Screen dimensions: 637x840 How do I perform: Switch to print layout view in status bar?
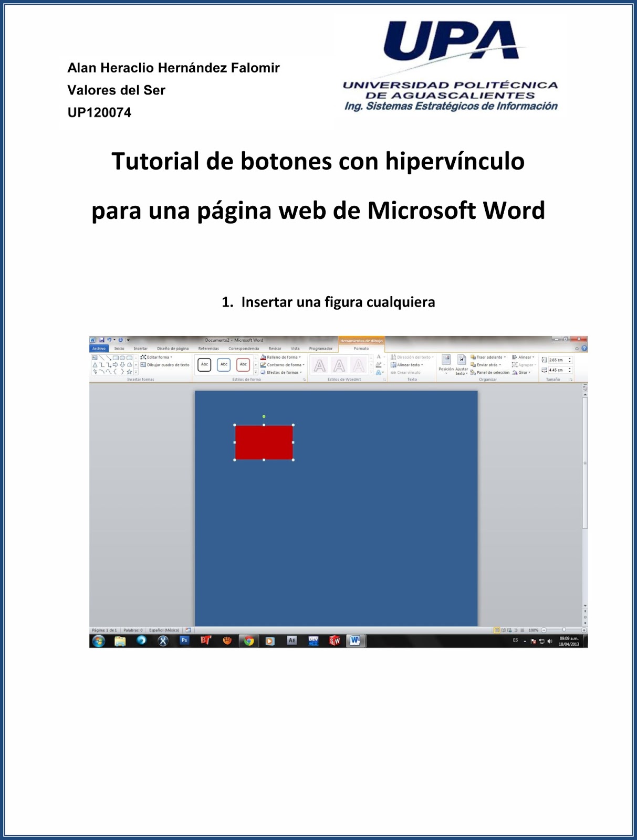(x=497, y=630)
